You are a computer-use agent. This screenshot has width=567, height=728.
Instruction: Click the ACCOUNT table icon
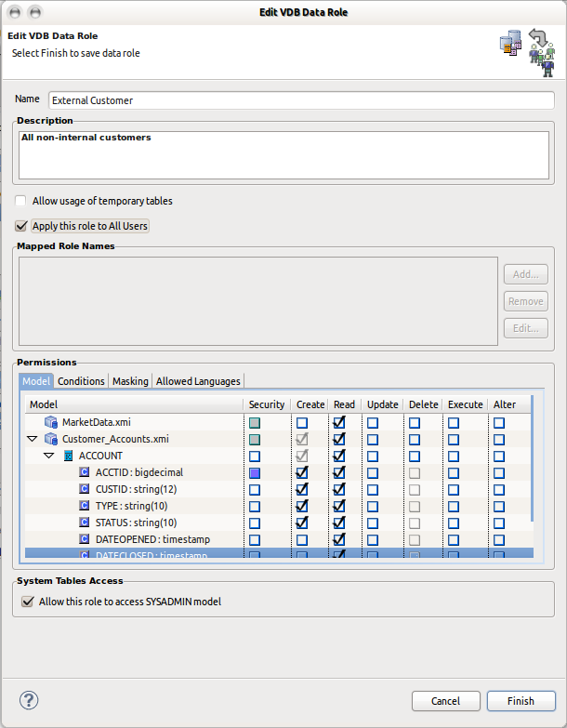click(x=68, y=456)
